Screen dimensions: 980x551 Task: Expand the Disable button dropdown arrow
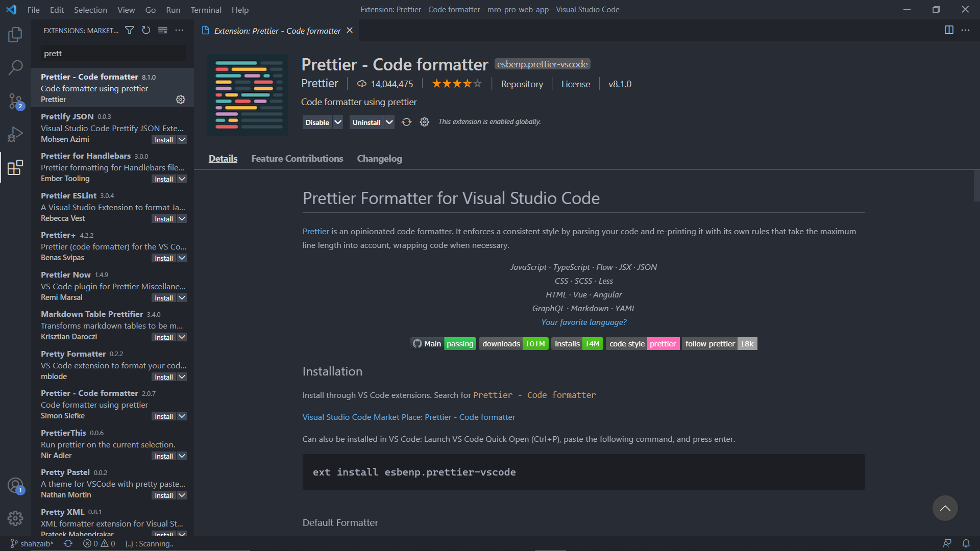pyautogui.click(x=338, y=122)
